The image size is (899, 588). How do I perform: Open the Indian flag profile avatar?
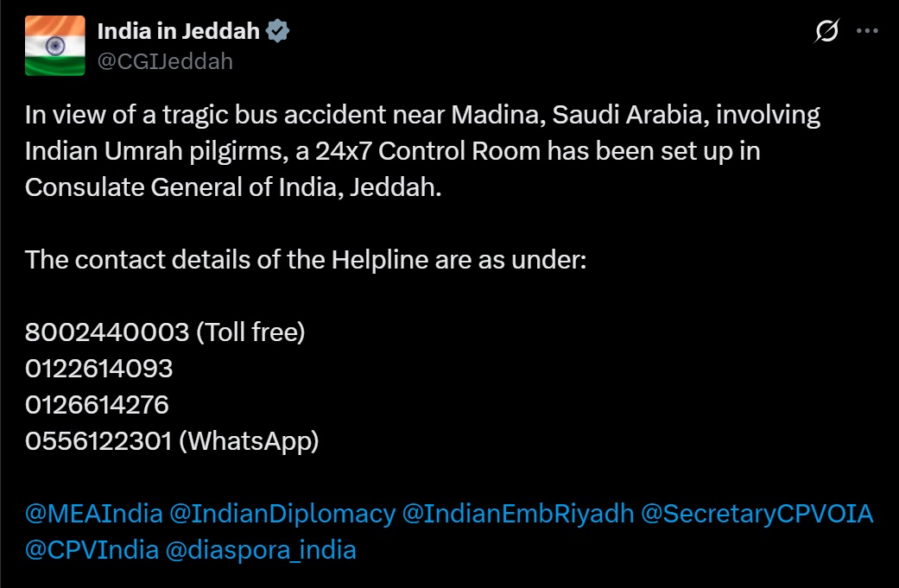55,46
